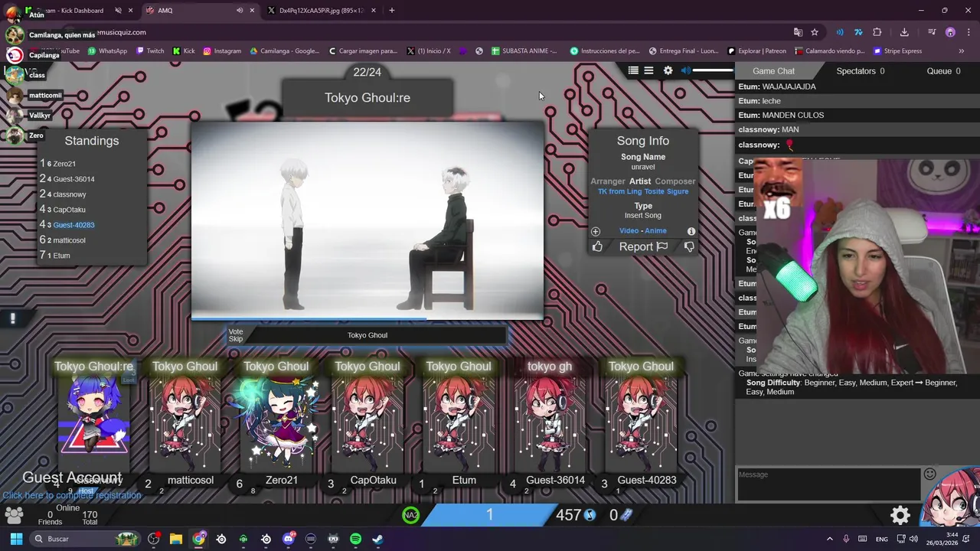Select Zero21 in Standings

coord(64,164)
